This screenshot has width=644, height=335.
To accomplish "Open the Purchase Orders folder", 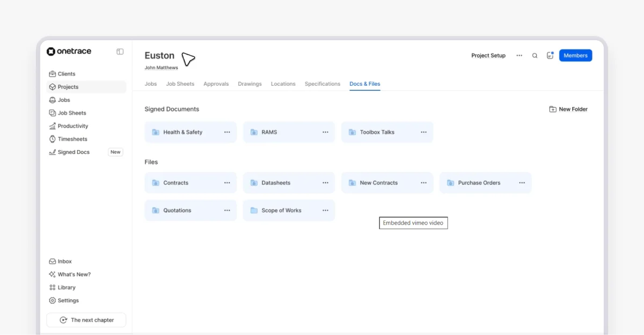I will (485, 183).
